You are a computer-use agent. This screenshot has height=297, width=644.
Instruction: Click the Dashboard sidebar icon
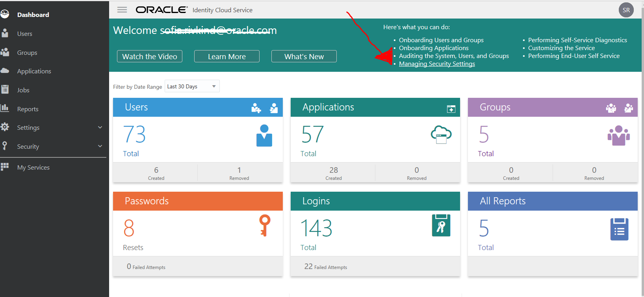(x=5, y=14)
